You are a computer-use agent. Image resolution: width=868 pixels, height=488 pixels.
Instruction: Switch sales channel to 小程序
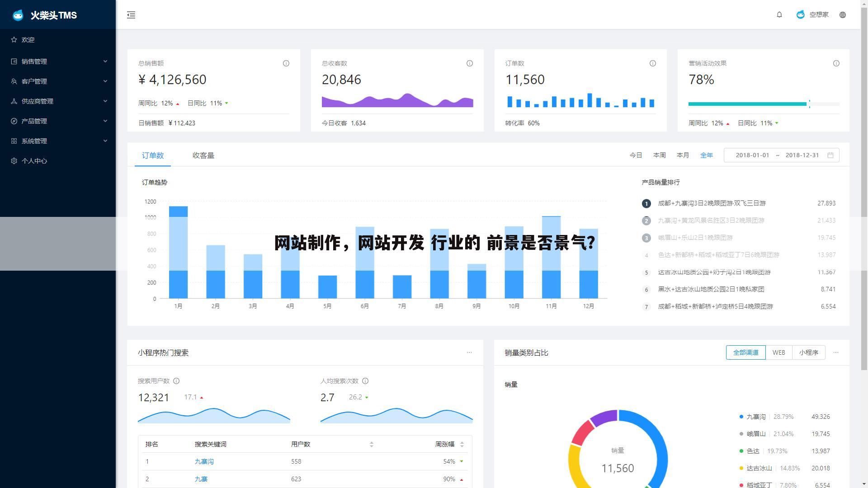tap(809, 352)
